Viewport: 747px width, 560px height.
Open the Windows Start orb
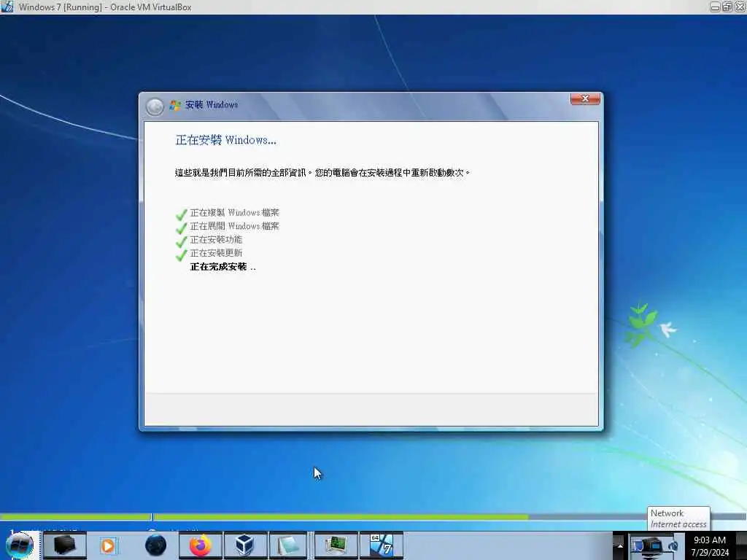point(19,545)
